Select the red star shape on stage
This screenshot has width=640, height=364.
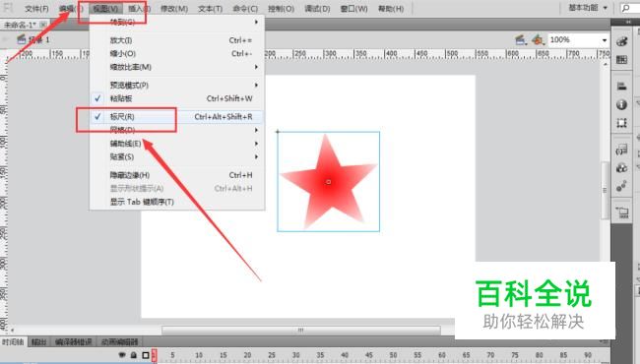pos(328,181)
